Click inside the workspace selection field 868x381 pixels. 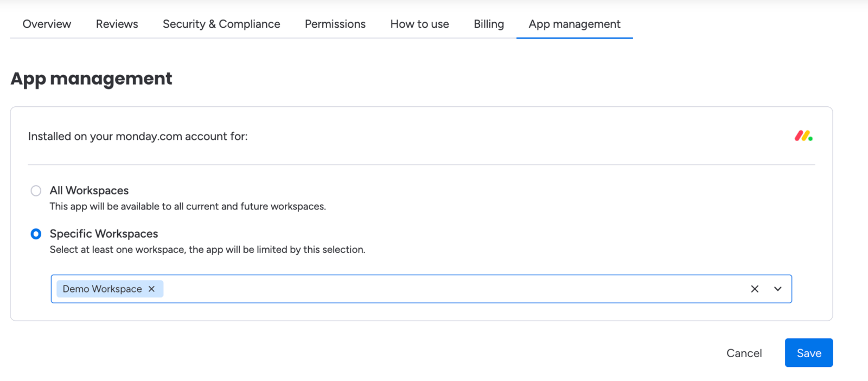tap(422, 289)
